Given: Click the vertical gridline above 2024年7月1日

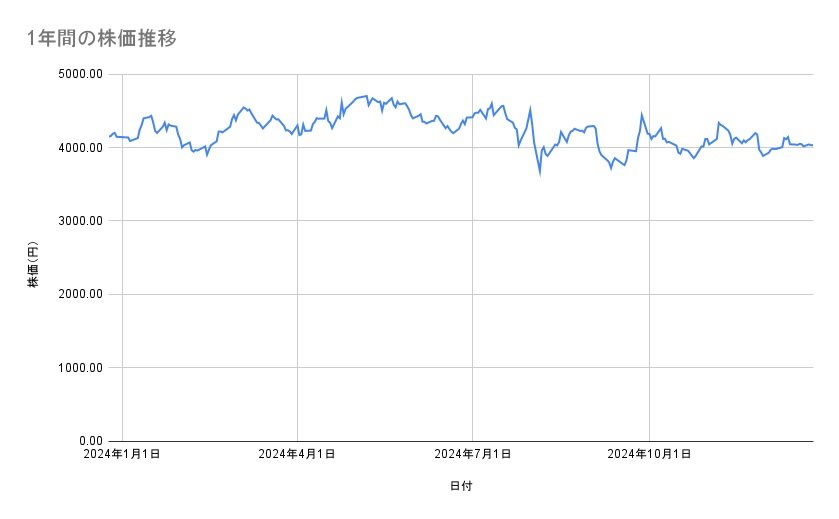Looking at the screenshot, I should [x=473, y=300].
